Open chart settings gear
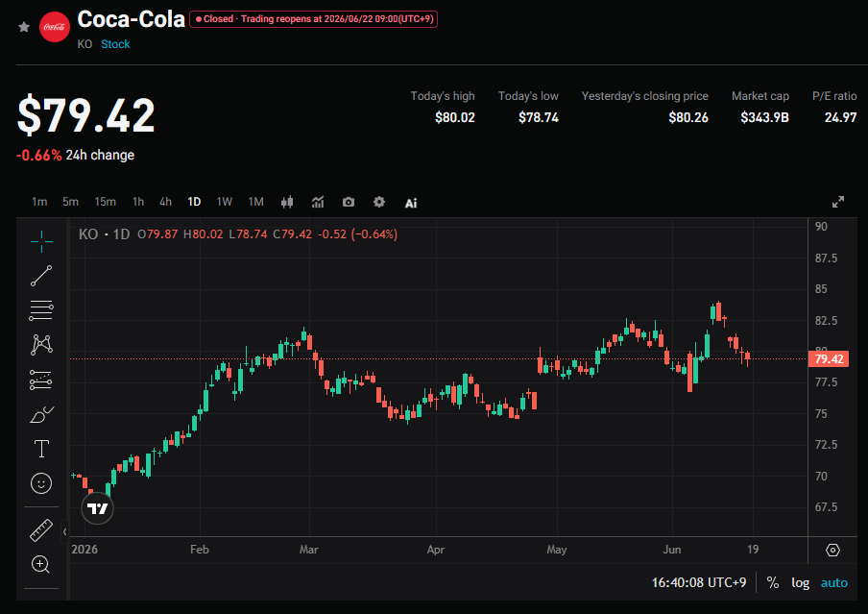 (379, 202)
